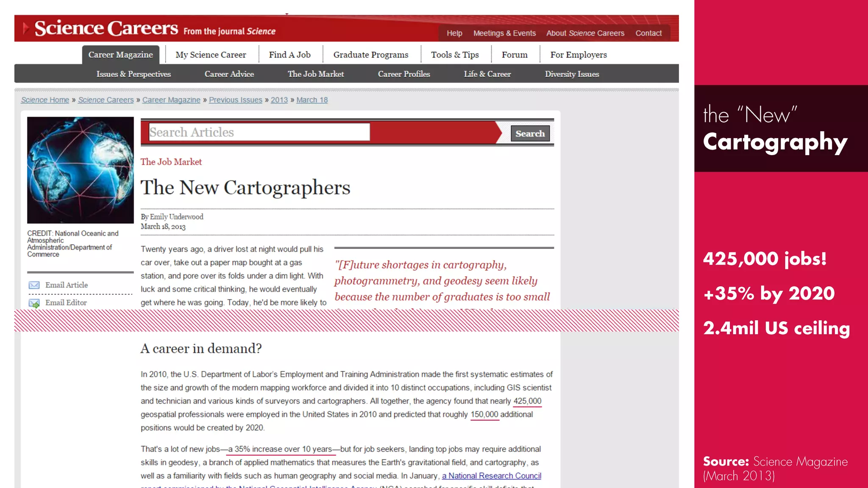Click the red The Job Market category label

pyautogui.click(x=171, y=162)
